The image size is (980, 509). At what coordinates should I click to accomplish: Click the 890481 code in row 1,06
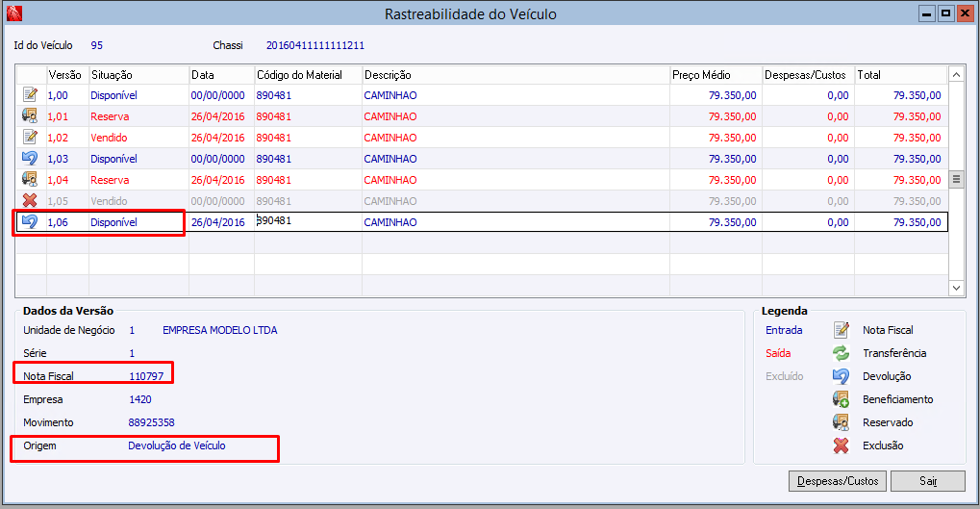(x=274, y=220)
